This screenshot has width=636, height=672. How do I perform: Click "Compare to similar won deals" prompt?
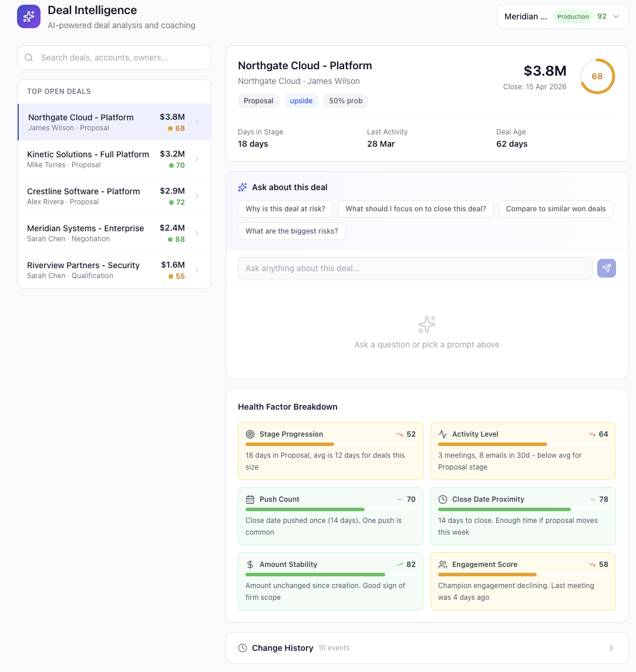[x=556, y=209]
